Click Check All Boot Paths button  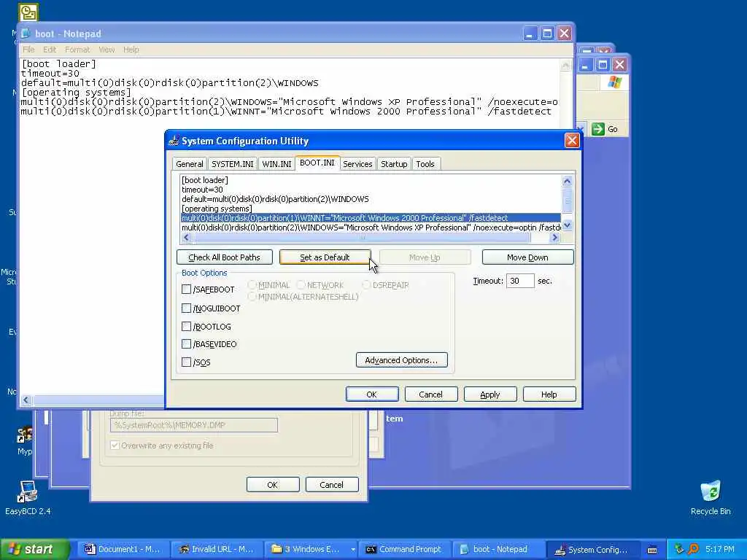pyautogui.click(x=225, y=257)
